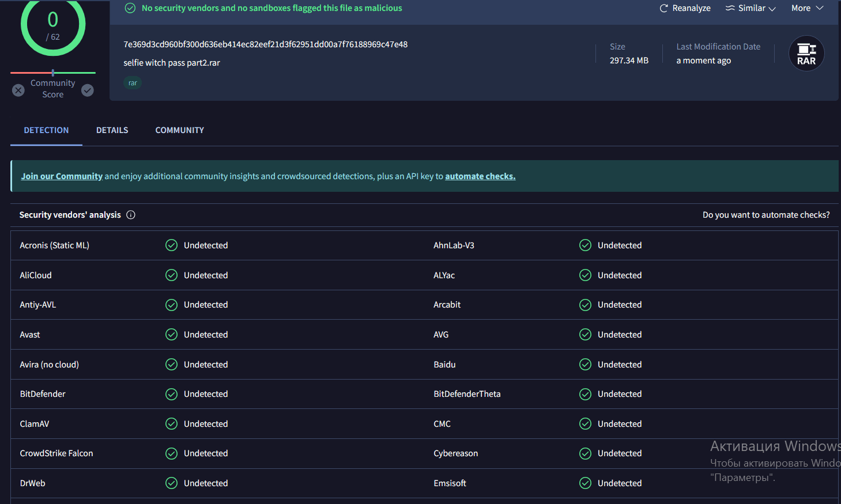Click the green check beside the malicious-flag banner
This screenshot has width=841, height=504.
130,8
